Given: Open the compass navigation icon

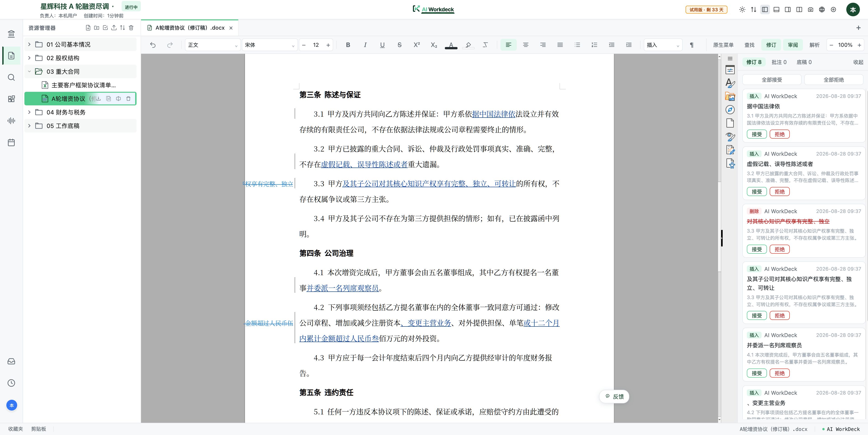Looking at the screenshot, I should coord(730,110).
